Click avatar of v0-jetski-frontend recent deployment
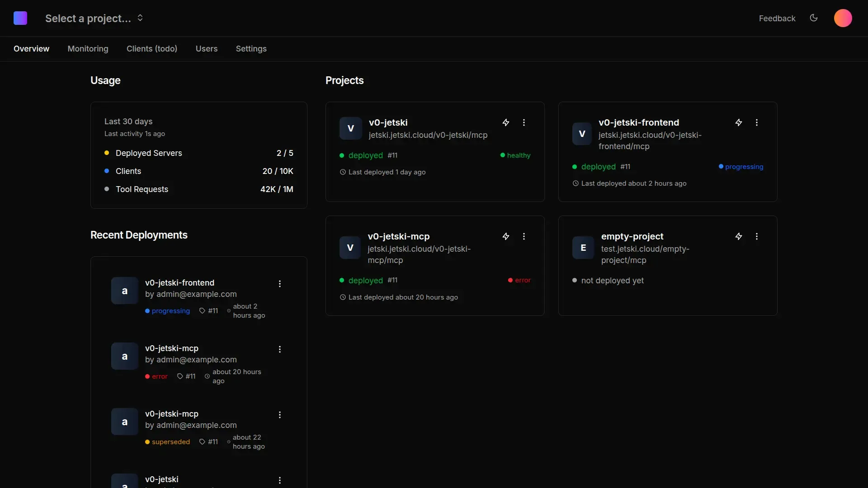Image resolution: width=868 pixels, height=488 pixels. click(x=125, y=291)
